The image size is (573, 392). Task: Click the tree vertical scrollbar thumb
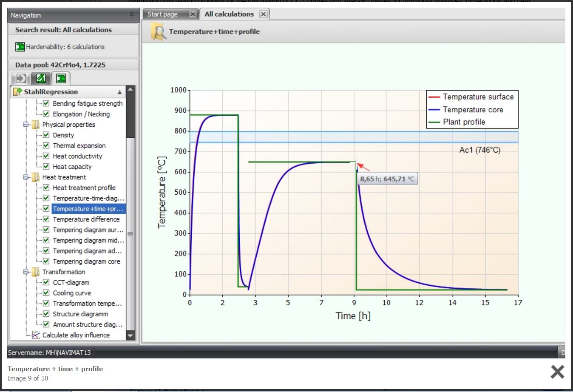pyautogui.click(x=130, y=234)
